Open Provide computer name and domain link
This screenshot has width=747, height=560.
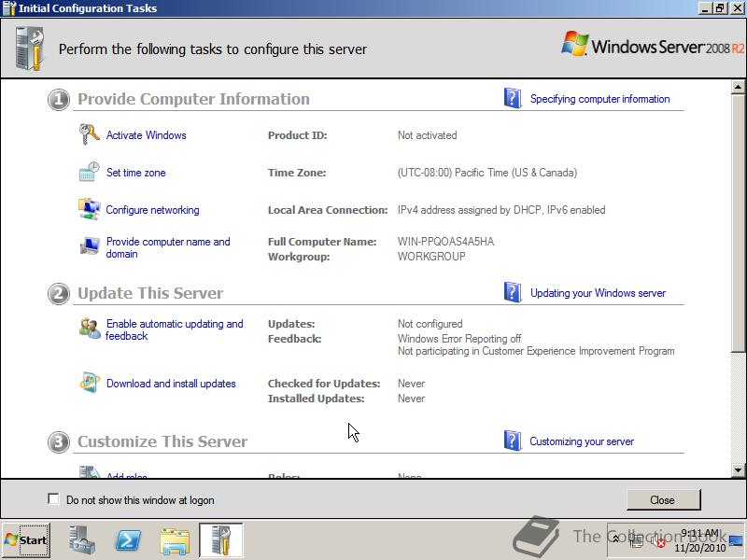tap(168, 247)
